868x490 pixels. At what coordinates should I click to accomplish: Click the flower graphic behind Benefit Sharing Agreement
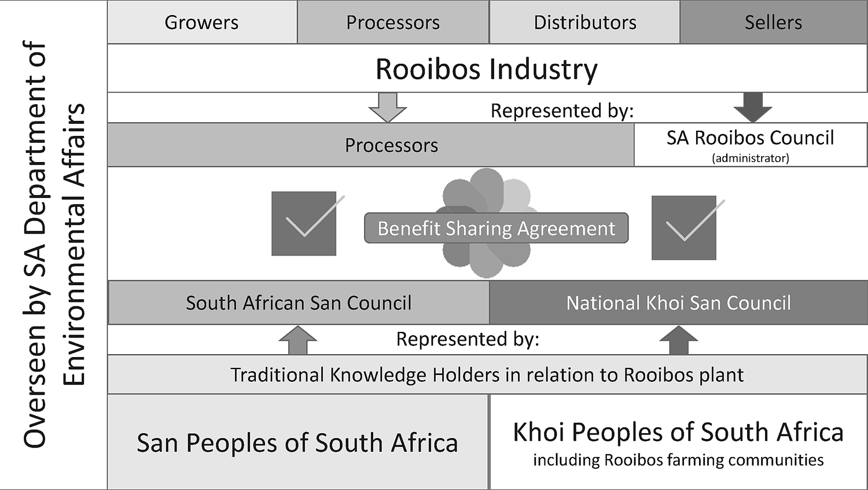click(486, 191)
